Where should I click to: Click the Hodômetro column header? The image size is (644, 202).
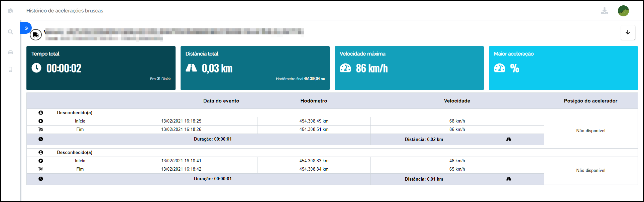[314, 101]
